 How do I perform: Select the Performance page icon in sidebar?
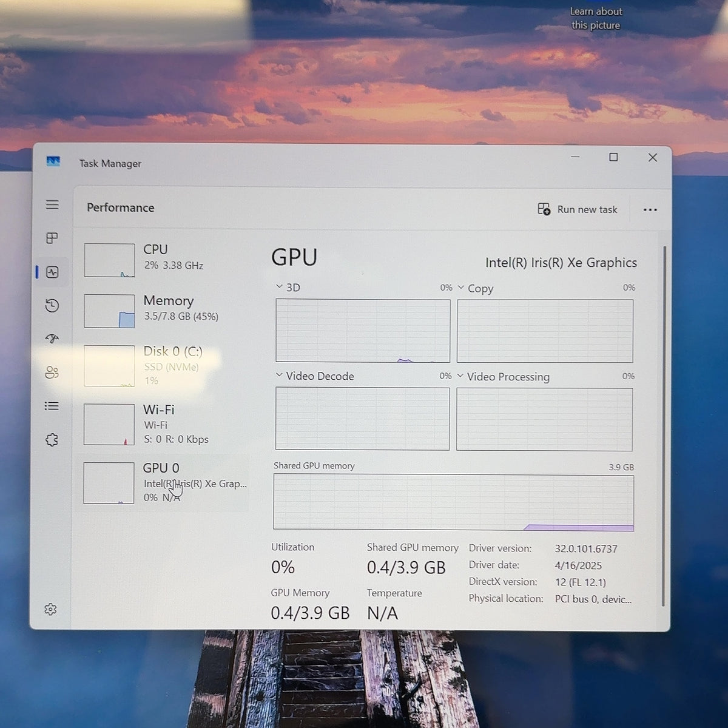point(52,272)
